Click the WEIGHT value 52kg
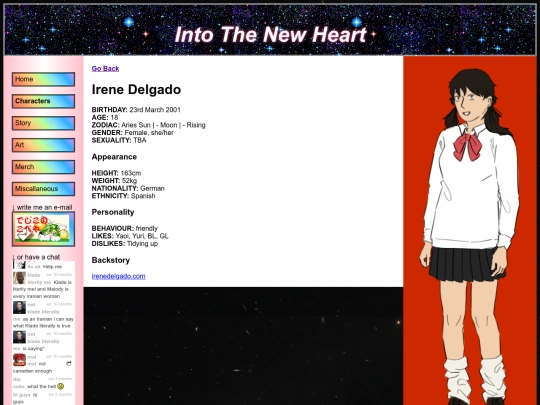 pyautogui.click(x=129, y=180)
